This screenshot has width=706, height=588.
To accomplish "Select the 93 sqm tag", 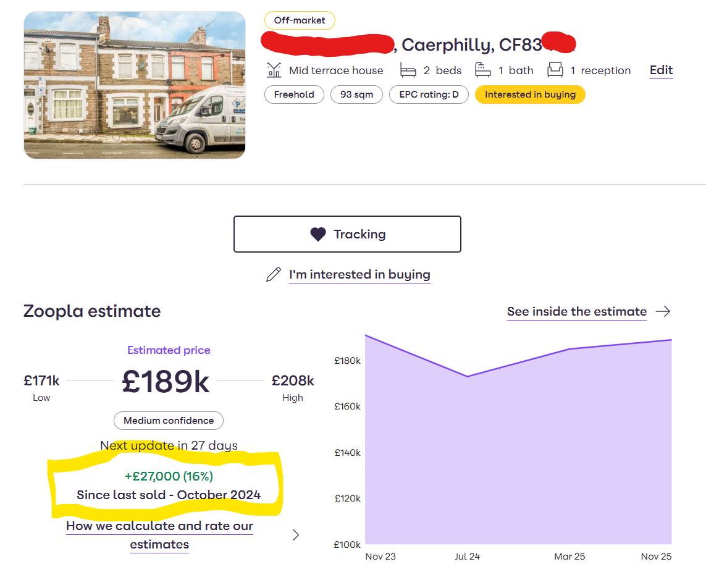I will click(356, 94).
